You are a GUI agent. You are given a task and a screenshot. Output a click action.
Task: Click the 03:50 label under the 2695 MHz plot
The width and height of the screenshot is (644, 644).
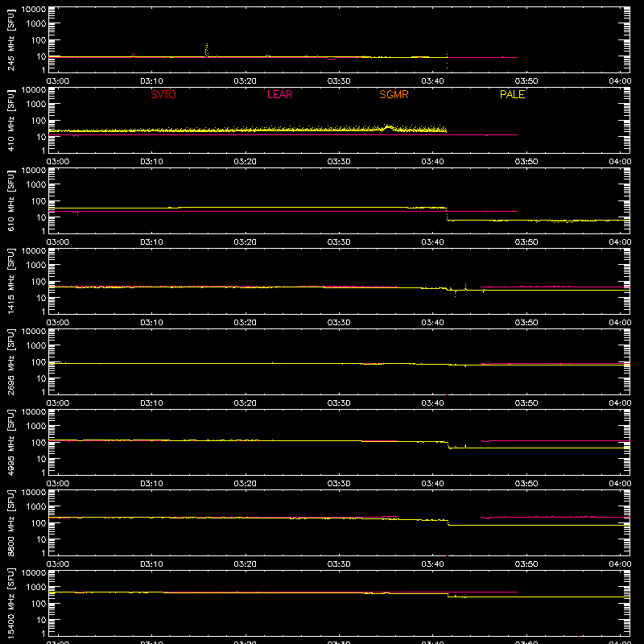coord(526,403)
